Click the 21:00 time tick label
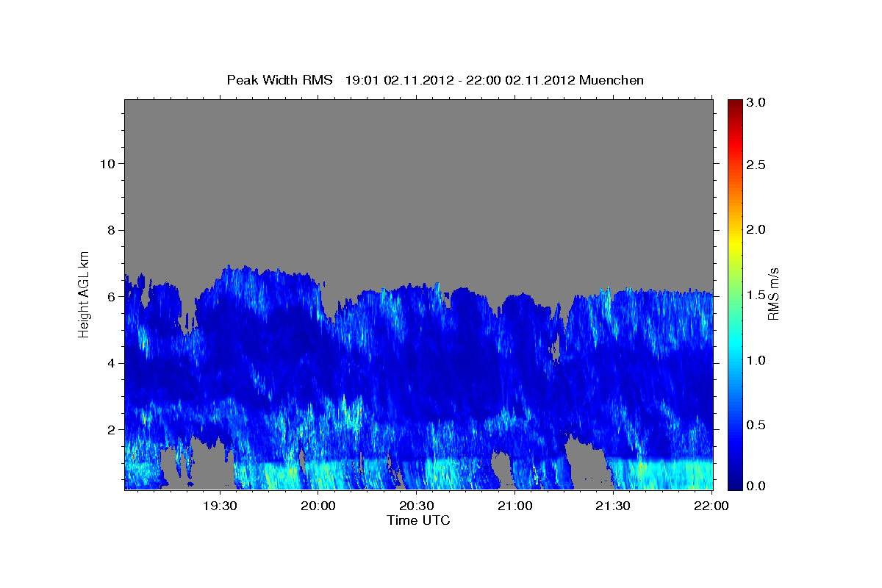Viewport: 882px width, 588px height. [514, 506]
